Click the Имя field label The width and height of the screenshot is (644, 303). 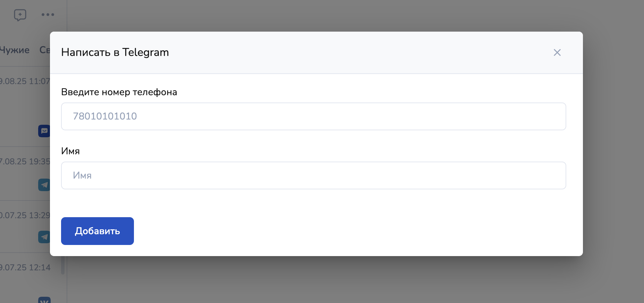click(x=70, y=151)
